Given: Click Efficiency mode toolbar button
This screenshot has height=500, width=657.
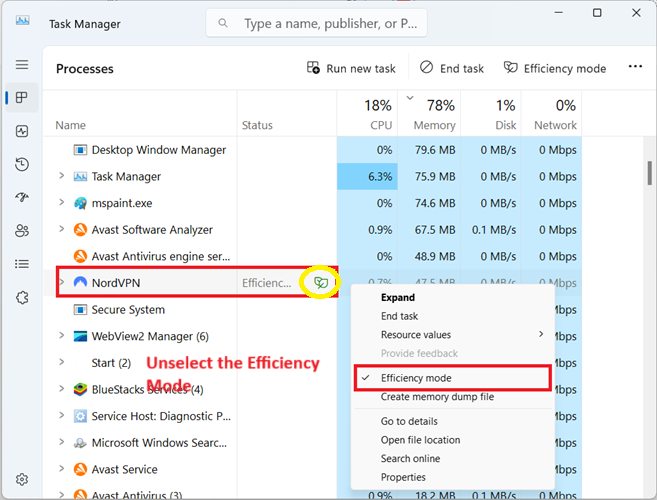Looking at the screenshot, I should 555,68.
